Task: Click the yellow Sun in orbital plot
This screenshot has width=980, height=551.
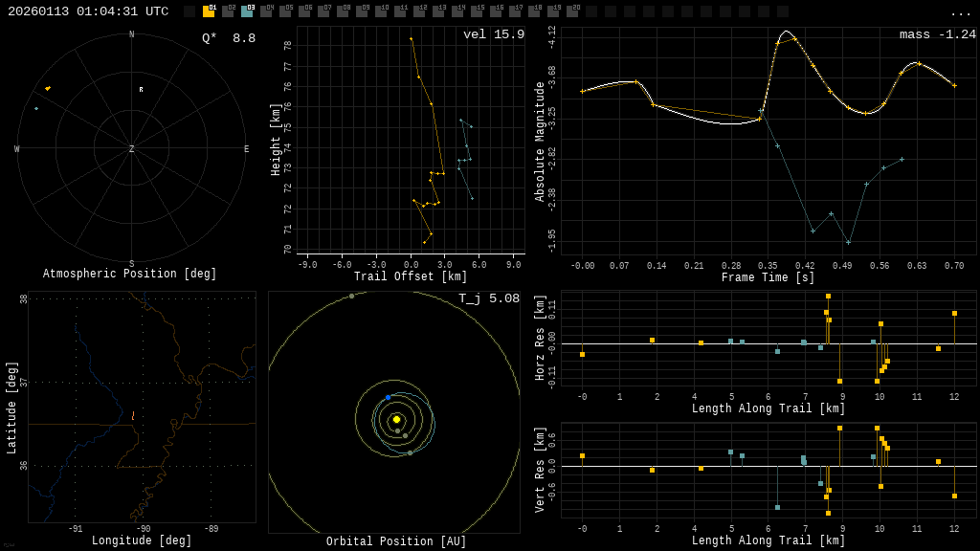Action: pyautogui.click(x=396, y=419)
